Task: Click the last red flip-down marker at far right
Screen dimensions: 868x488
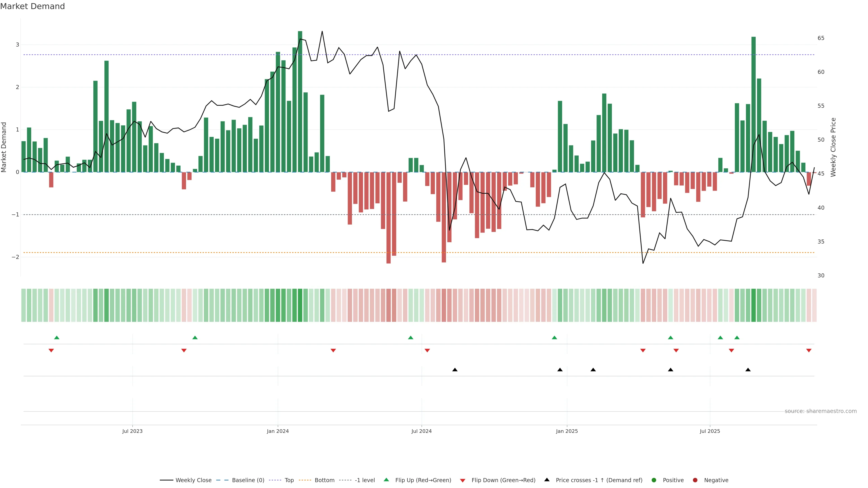Action: pyautogui.click(x=809, y=351)
